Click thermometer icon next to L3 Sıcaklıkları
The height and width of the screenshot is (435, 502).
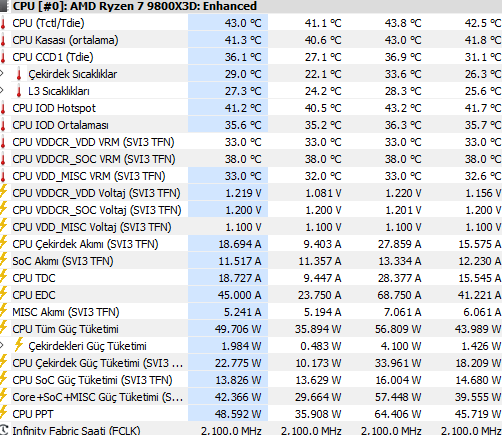[x=19, y=91]
